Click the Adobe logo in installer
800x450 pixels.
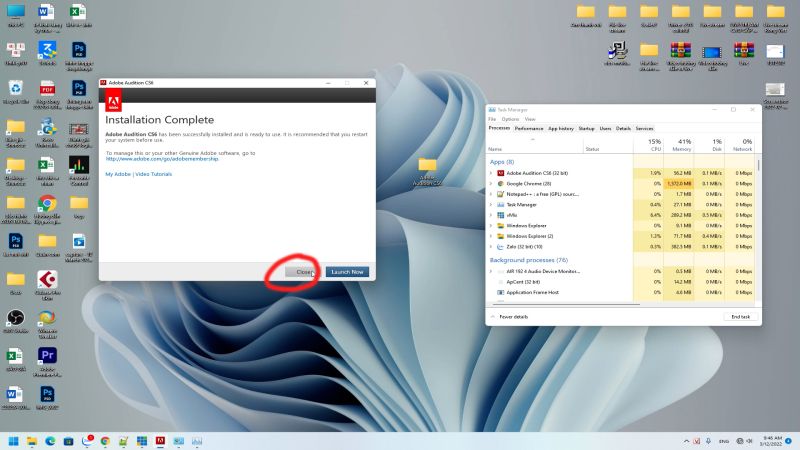coord(113,100)
